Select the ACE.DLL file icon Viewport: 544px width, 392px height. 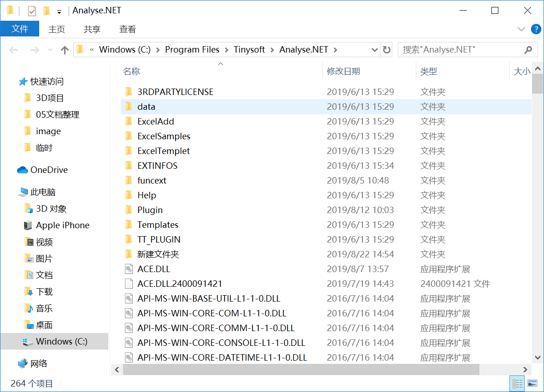click(x=129, y=269)
